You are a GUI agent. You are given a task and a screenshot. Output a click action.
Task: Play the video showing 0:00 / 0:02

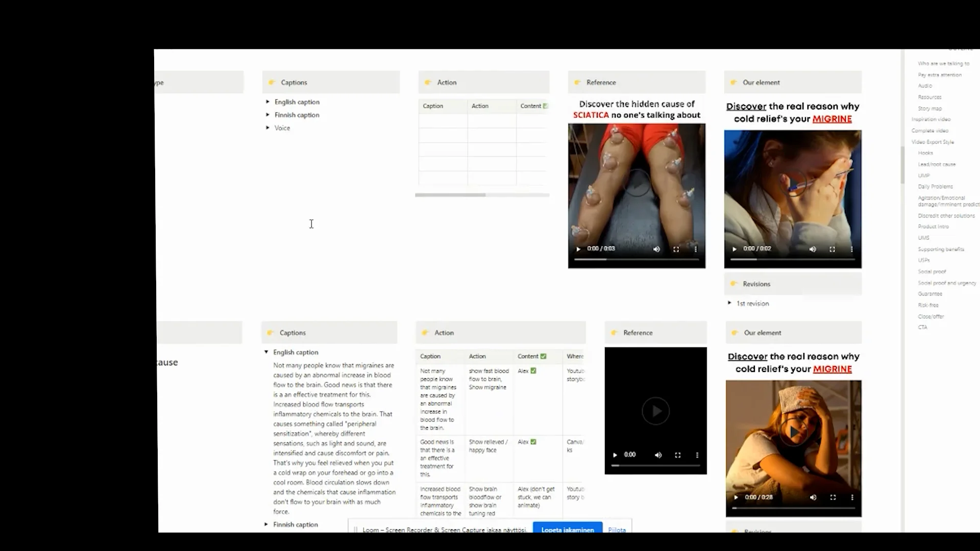click(734, 249)
